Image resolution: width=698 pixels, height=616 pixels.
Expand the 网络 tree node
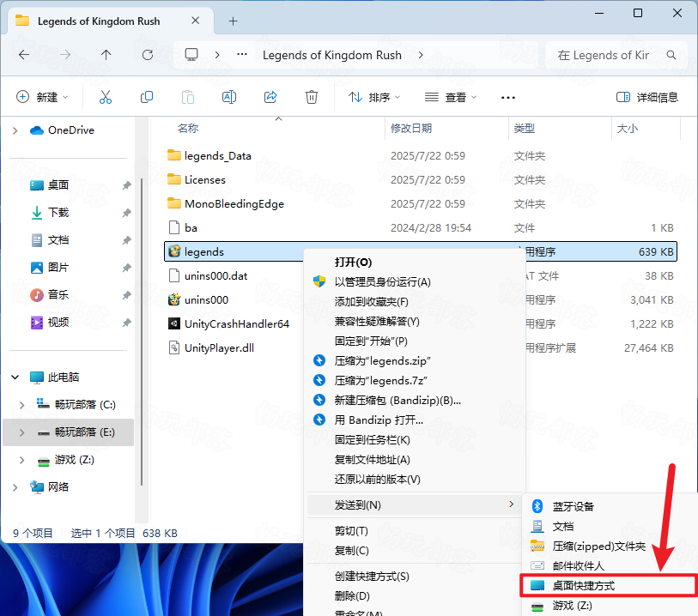[x=15, y=487]
